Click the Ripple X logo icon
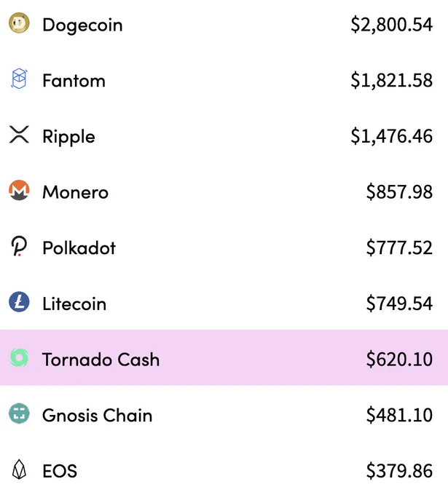 (x=19, y=135)
